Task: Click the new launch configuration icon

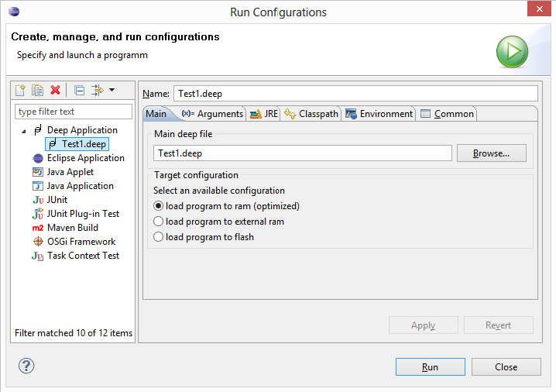Action: point(21,91)
